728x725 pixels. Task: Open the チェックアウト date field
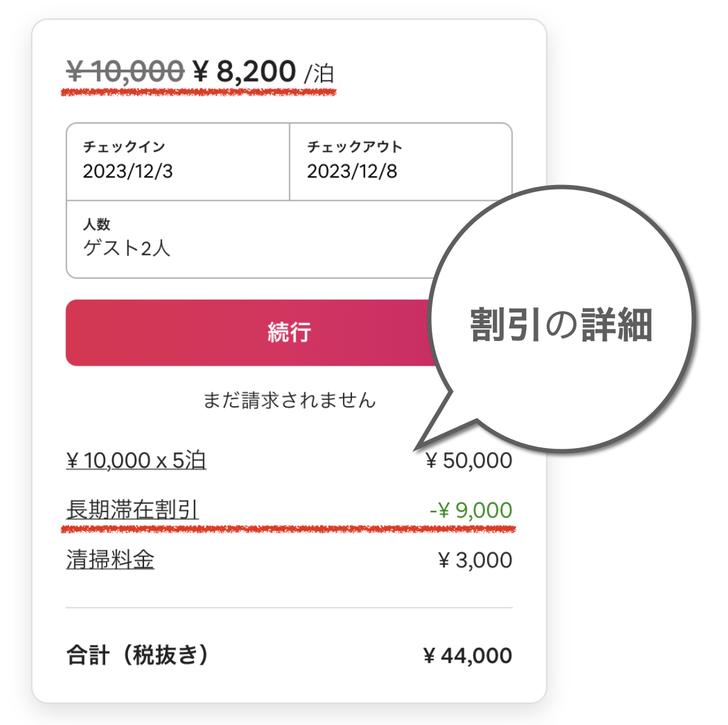(x=401, y=162)
